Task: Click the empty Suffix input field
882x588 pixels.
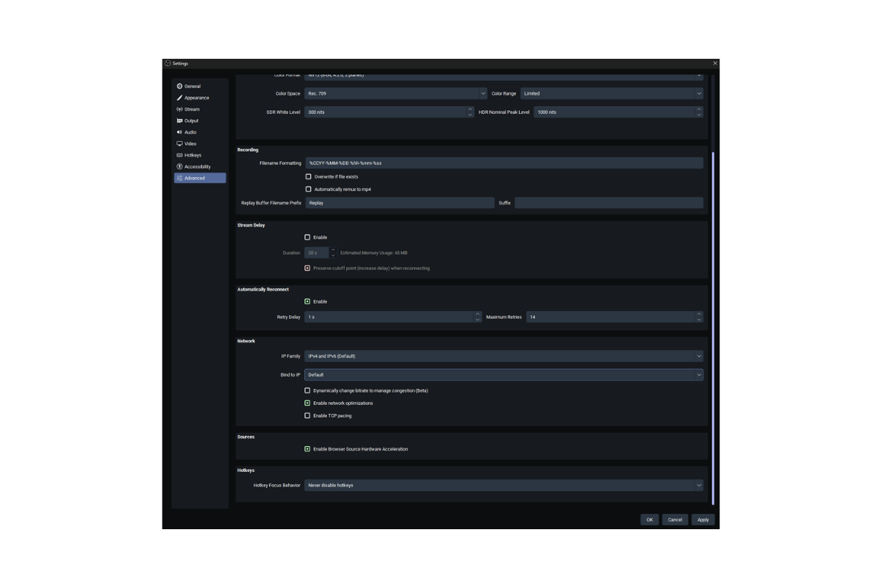Action: click(x=609, y=203)
